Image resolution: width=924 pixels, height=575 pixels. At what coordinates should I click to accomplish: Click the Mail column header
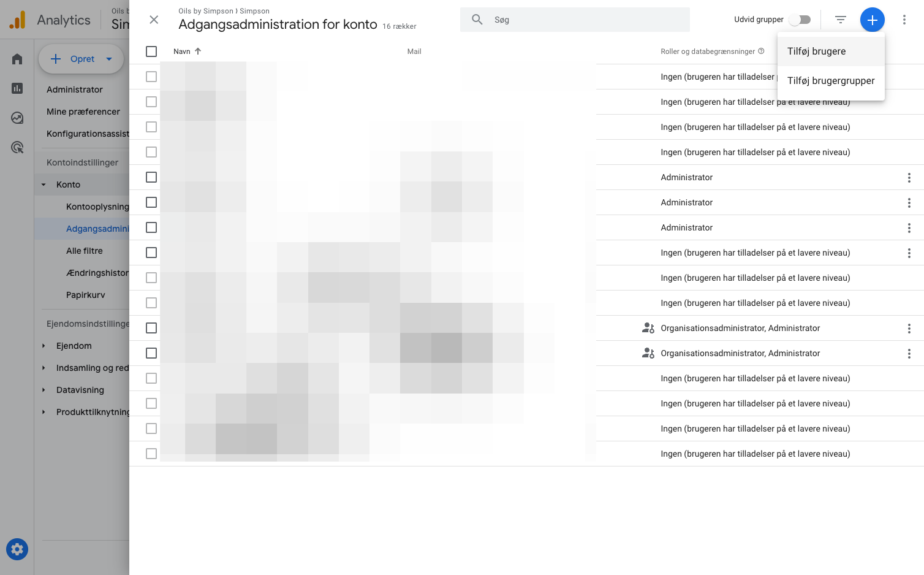coord(414,51)
